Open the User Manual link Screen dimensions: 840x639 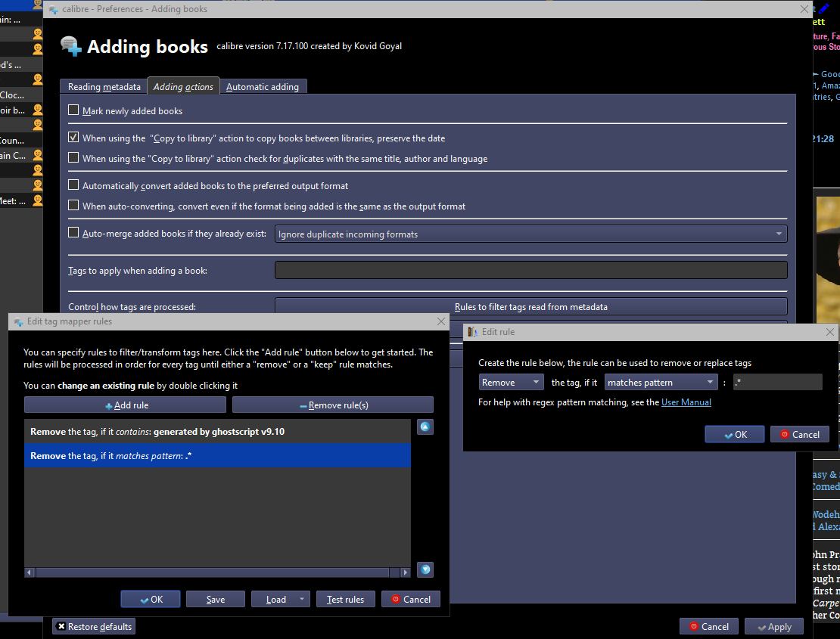point(686,402)
